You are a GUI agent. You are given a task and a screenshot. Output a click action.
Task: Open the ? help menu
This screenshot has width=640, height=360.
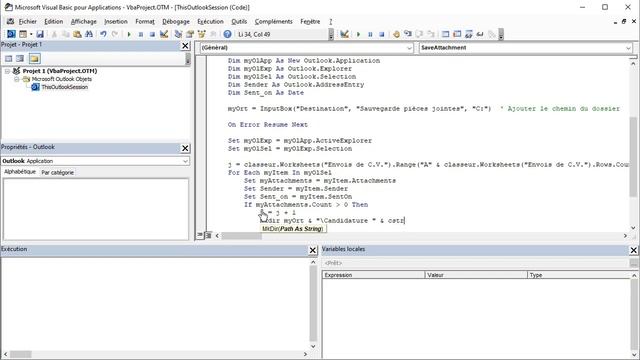331,22
